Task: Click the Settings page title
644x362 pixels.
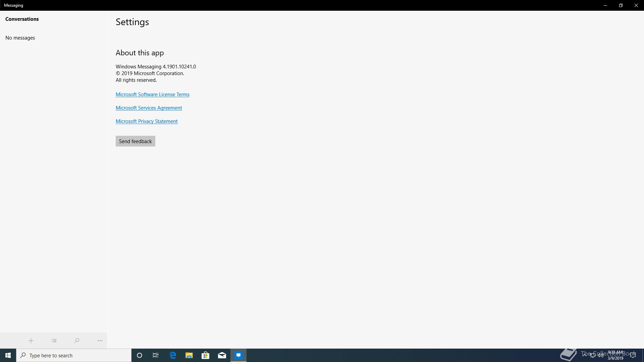Action: pyautogui.click(x=132, y=22)
